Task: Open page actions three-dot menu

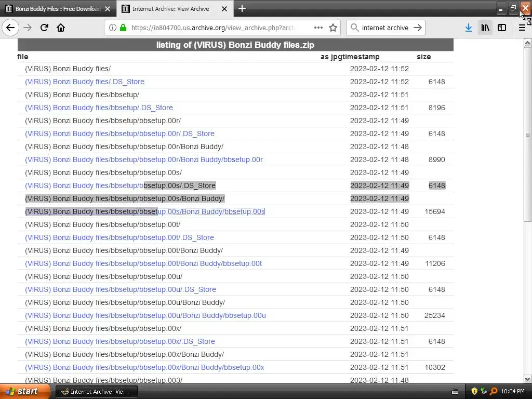Action: (x=318, y=28)
